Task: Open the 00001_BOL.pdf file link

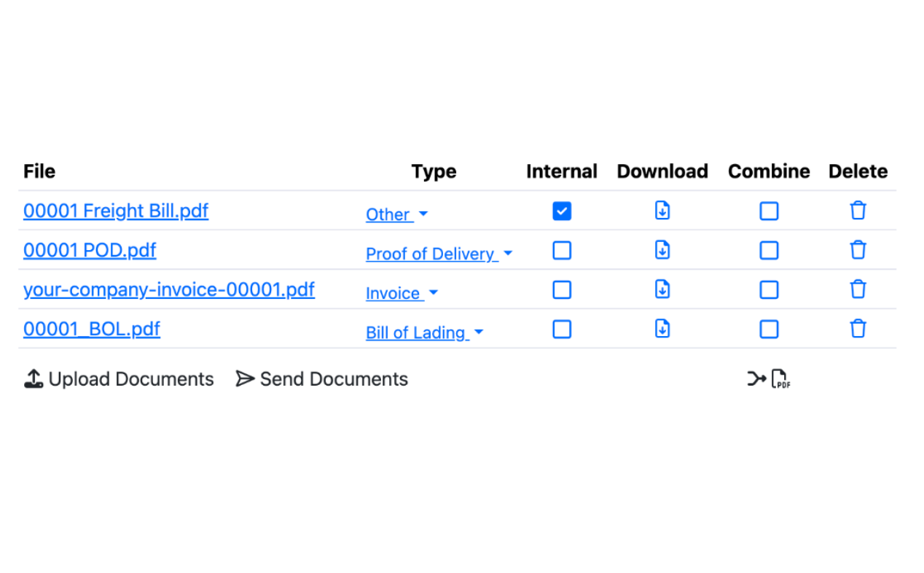Action: coord(92,329)
